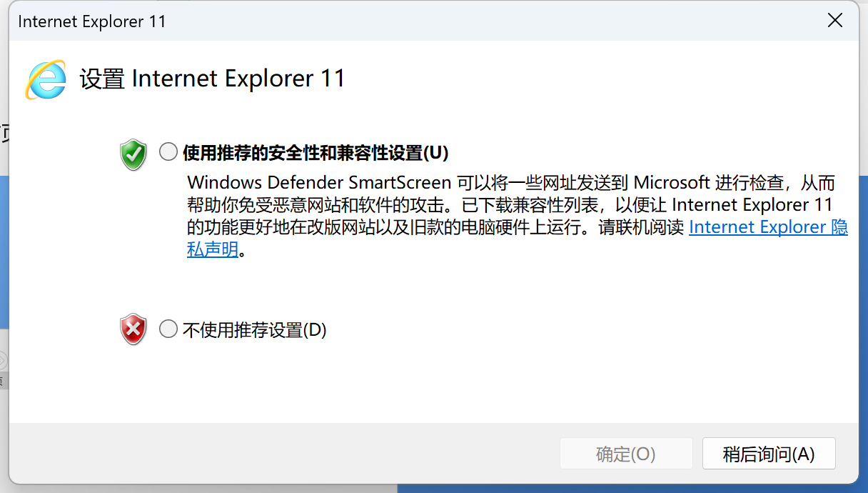The width and height of the screenshot is (868, 493).
Task: Click the 设置 Internet Explorer 11 heading
Action: (x=212, y=79)
